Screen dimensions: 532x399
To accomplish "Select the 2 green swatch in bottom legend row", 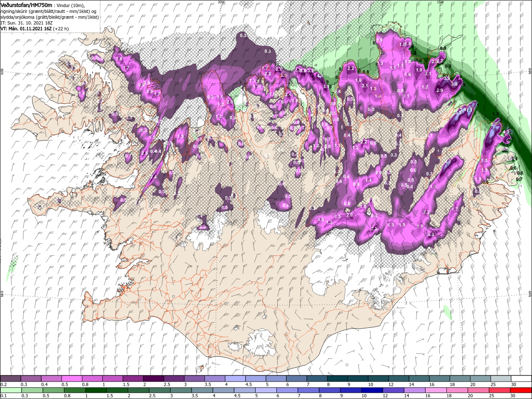I will pos(138,390).
